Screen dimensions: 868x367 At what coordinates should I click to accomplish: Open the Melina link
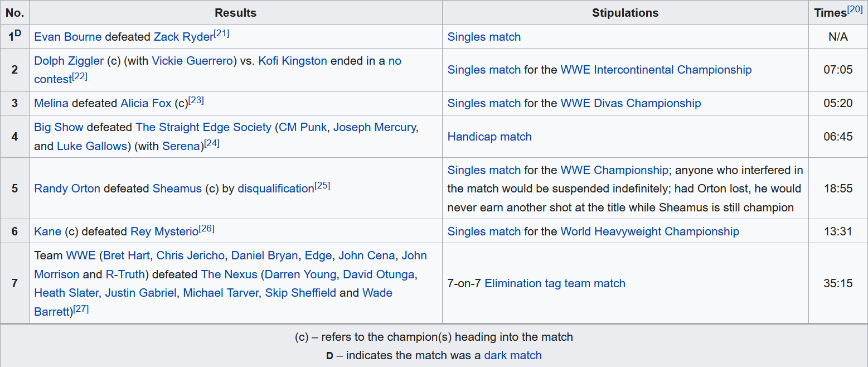pyautogui.click(x=51, y=103)
